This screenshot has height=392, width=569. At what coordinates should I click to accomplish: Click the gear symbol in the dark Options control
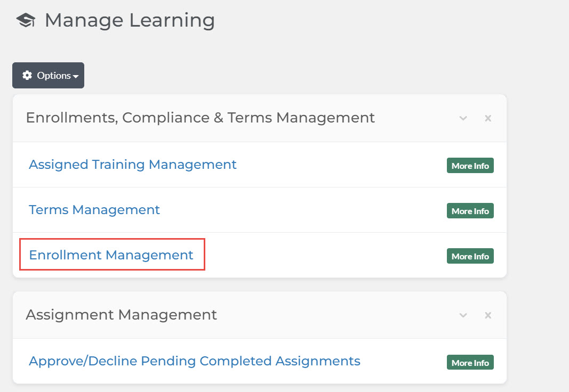[x=27, y=75]
